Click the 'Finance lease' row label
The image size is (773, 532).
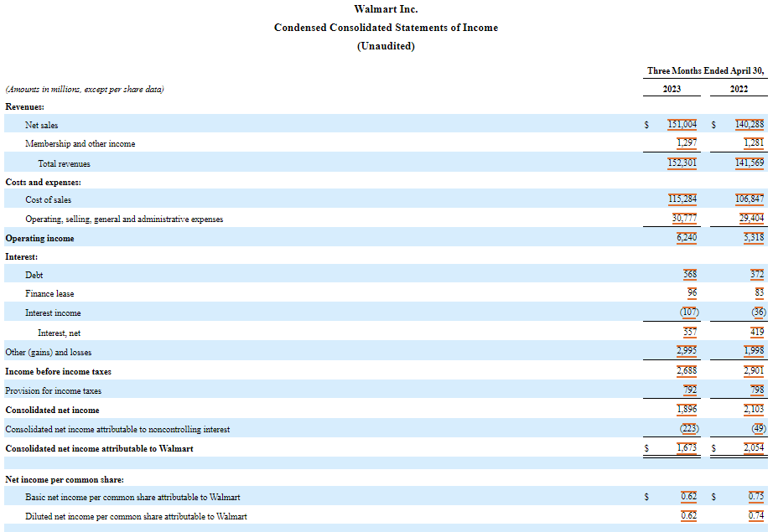point(49,293)
